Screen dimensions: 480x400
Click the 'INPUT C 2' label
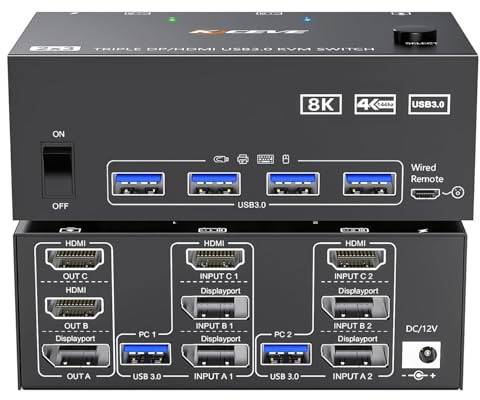click(x=353, y=276)
